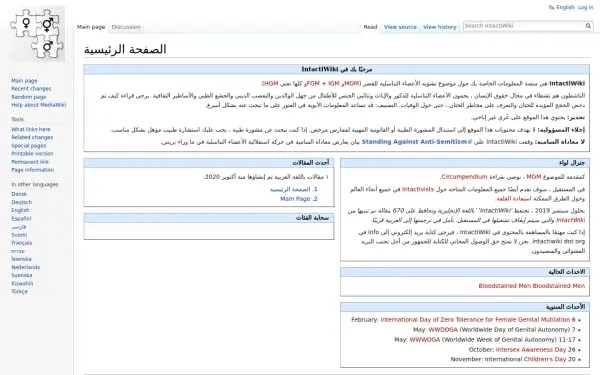This screenshot has width=600, height=375.
Task: Switch to Türkçe language
Action: point(20,292)
